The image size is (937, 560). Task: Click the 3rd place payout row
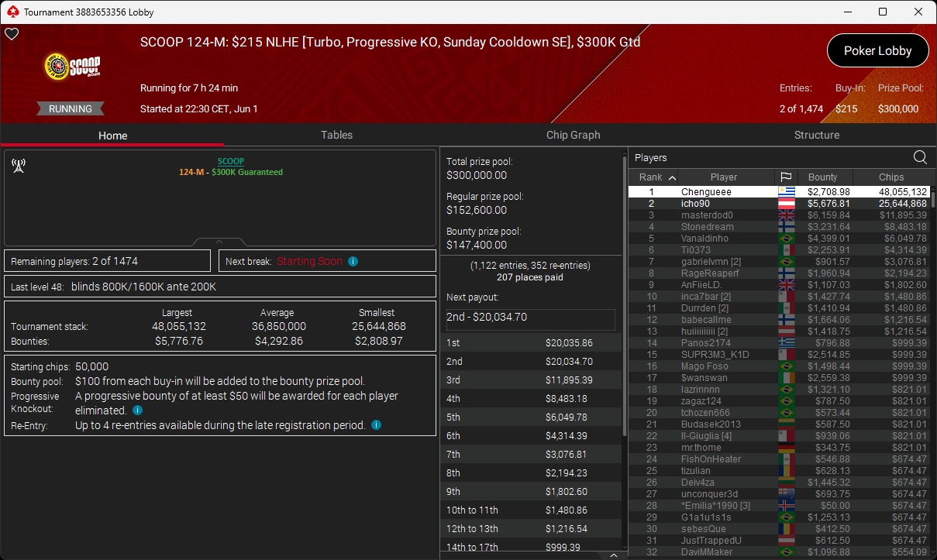(x=531, y=380)
